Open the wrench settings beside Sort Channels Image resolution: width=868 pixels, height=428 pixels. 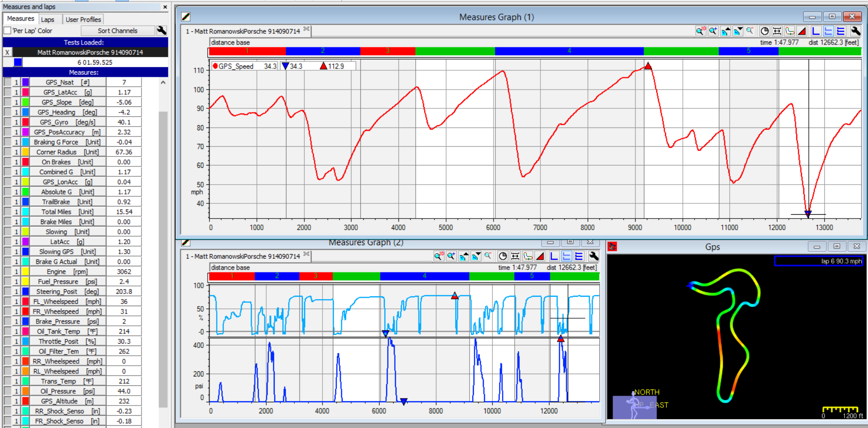click(162, 30)
